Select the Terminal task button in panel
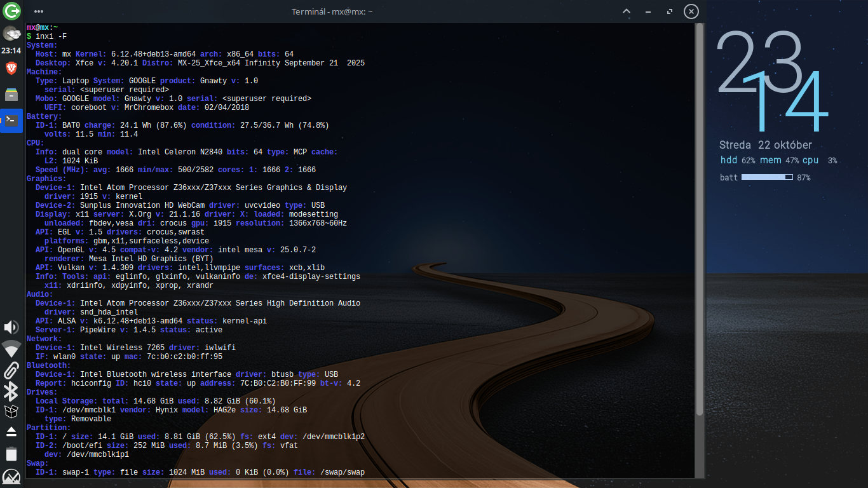 [x=11, y=121]
